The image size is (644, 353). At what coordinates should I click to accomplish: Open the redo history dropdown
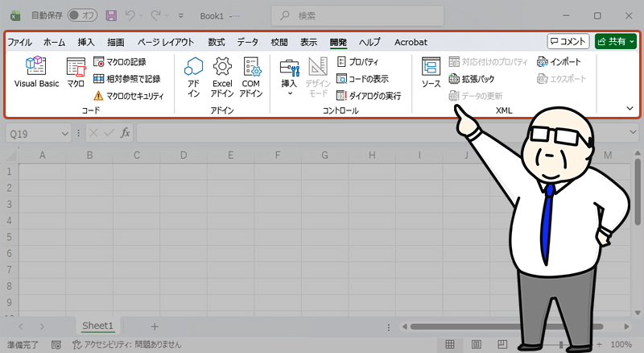point(167,15)
